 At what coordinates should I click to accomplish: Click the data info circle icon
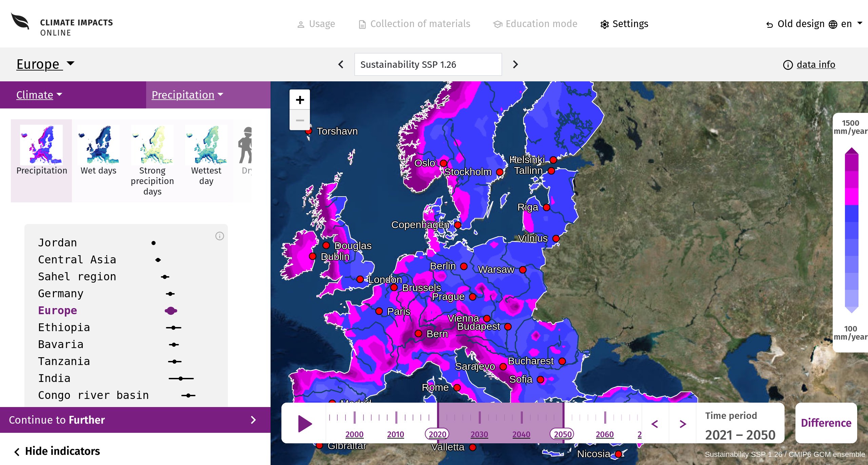tap(788, 65)
